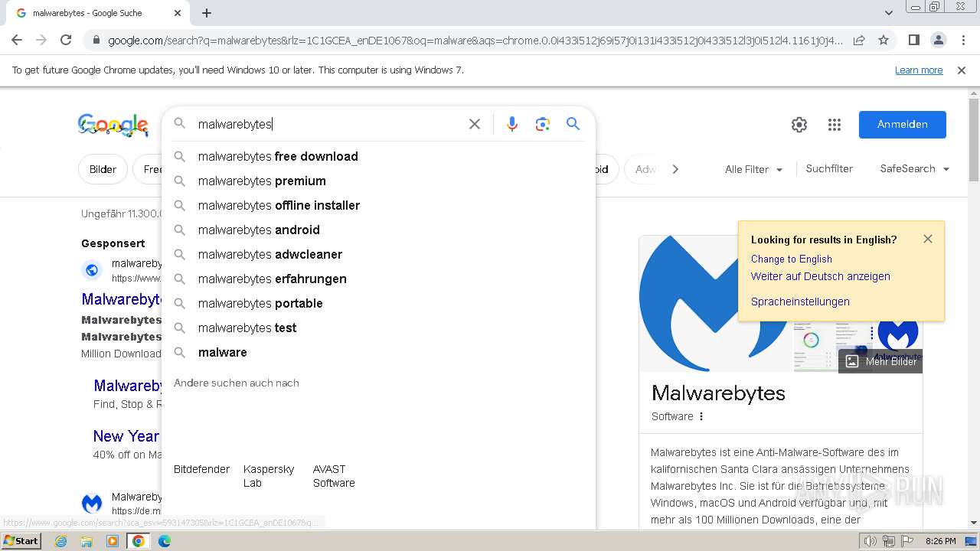Open the SafeSearch dropdown
This screenshot has height=551, width=980.
point(915,169)
